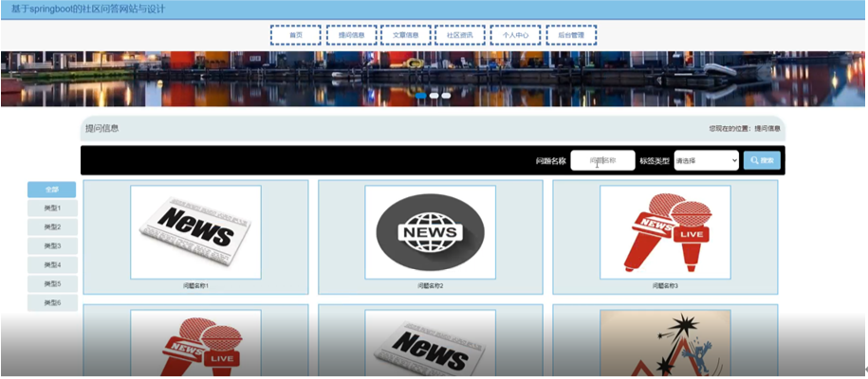The height and width of the screenshot is (379, 868).
Task: Open the 后台管理 navigation item
Action: coord(571,35)
